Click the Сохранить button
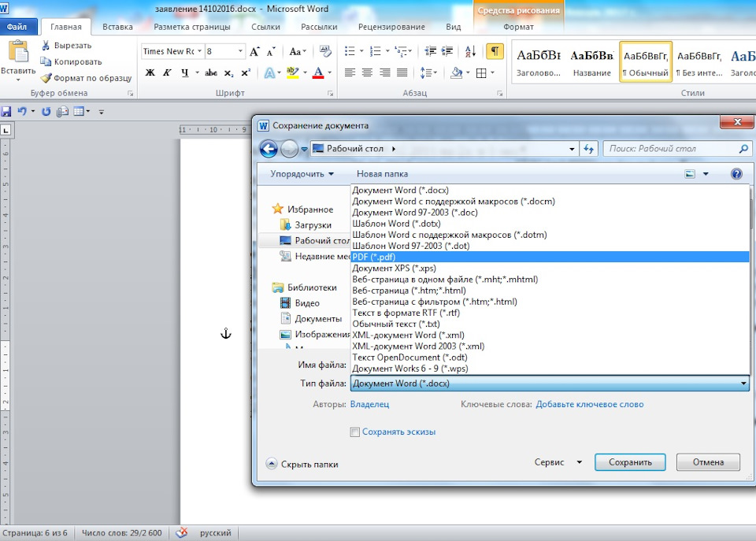 click(630, 462)
